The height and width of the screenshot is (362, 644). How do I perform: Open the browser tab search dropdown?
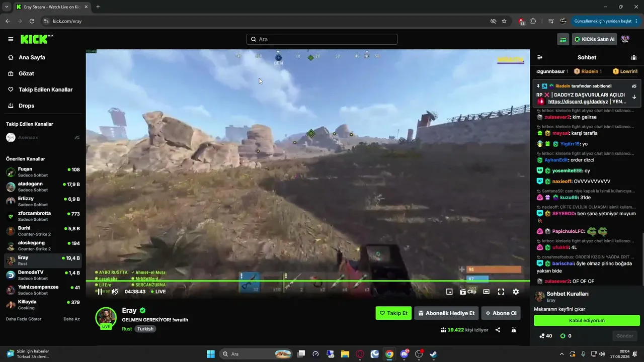(7, 7)
